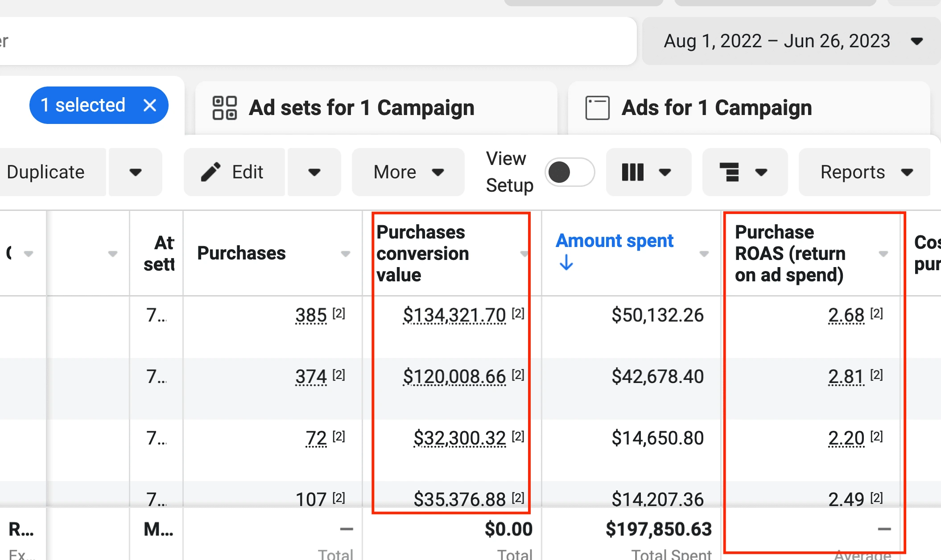Click the 2.20 ROAS value

pyautogui.click(x=846, y=438)
